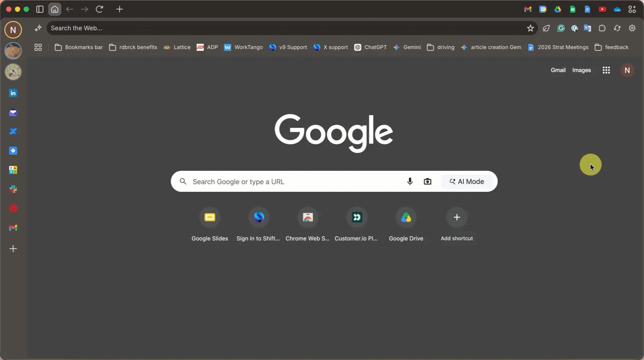Open the Bookmarks bar folder

pos(78,47)
